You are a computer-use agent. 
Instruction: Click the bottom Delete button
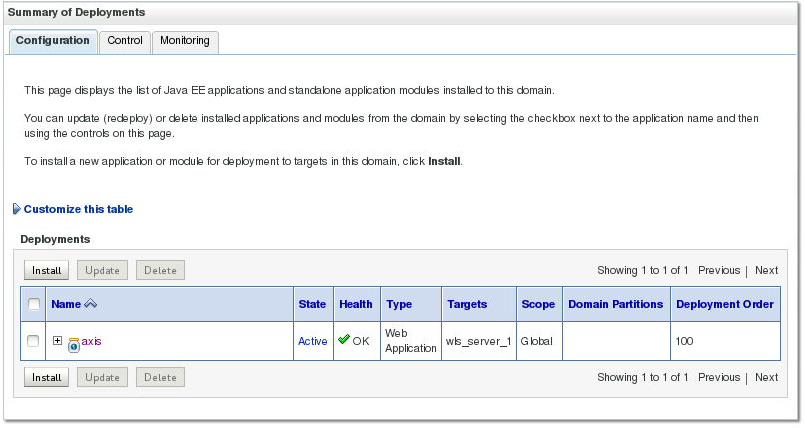coord(160,377)
